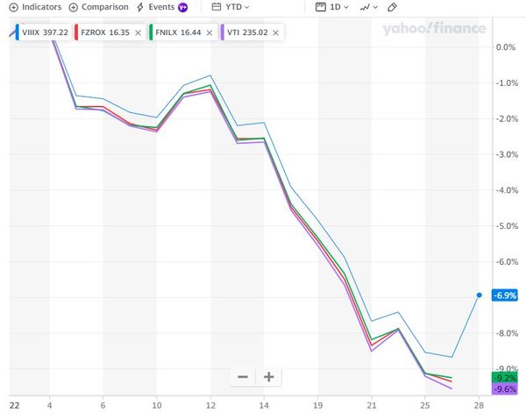Click the Comparison plus icon
Viewport: 526px width, 420px height.
tap(73, 7)
